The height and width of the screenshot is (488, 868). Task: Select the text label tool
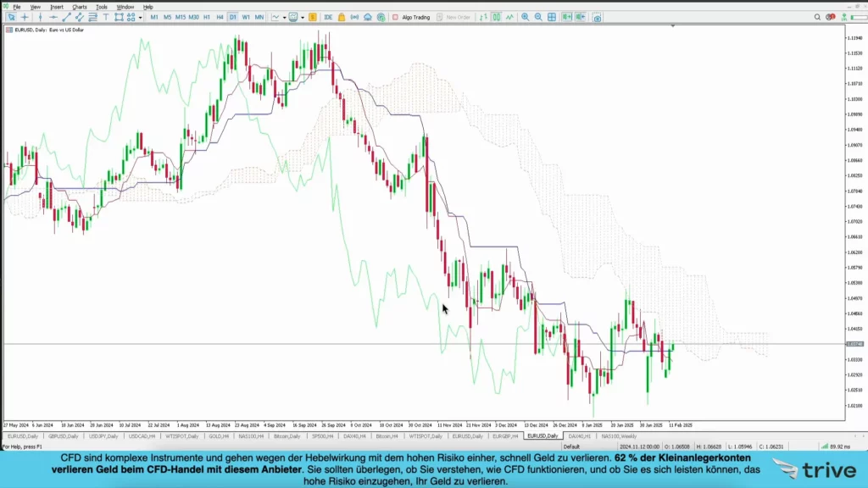pyautogui.click(x=107, y=17)
